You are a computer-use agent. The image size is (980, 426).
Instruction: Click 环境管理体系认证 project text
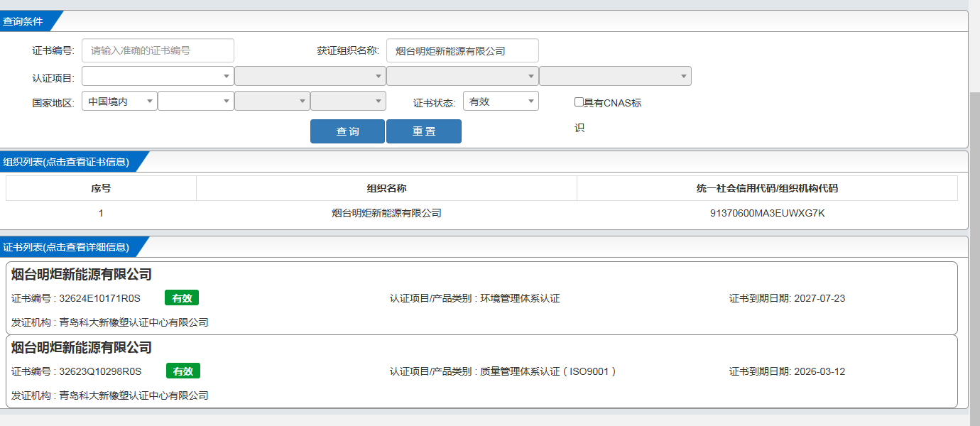[x=520, y=298]
